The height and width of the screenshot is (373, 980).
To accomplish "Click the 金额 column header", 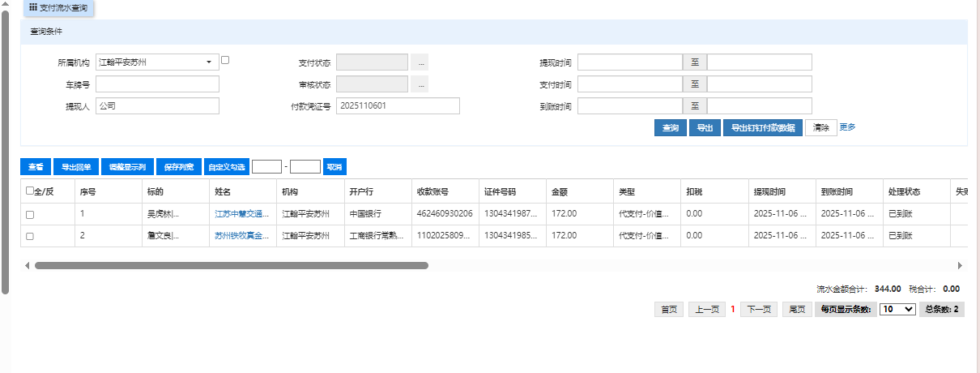I will (578, 192).
